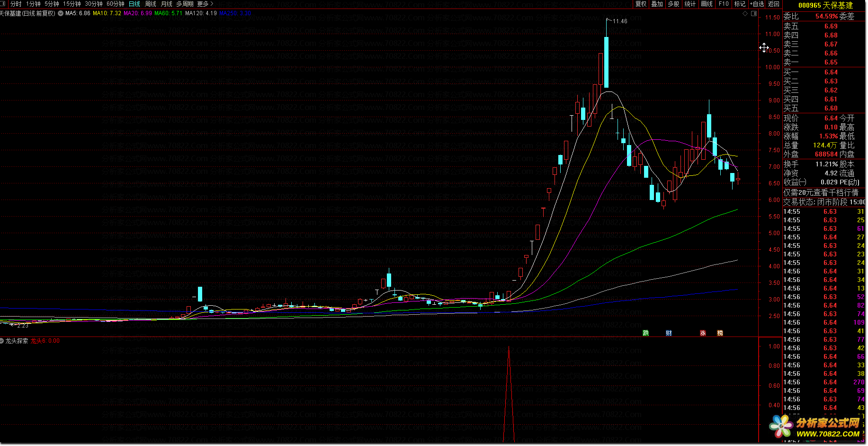This screenshot has height=446, width=868.
Task: Click the blue 财 marker icon
Action: click(669, 333)
